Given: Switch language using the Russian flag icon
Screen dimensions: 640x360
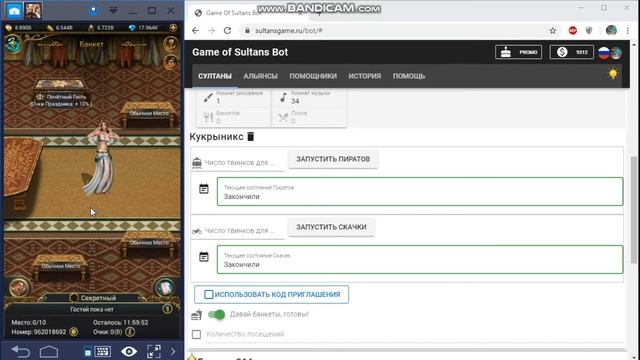Looking at the screenshot, I should coord(604,53).
